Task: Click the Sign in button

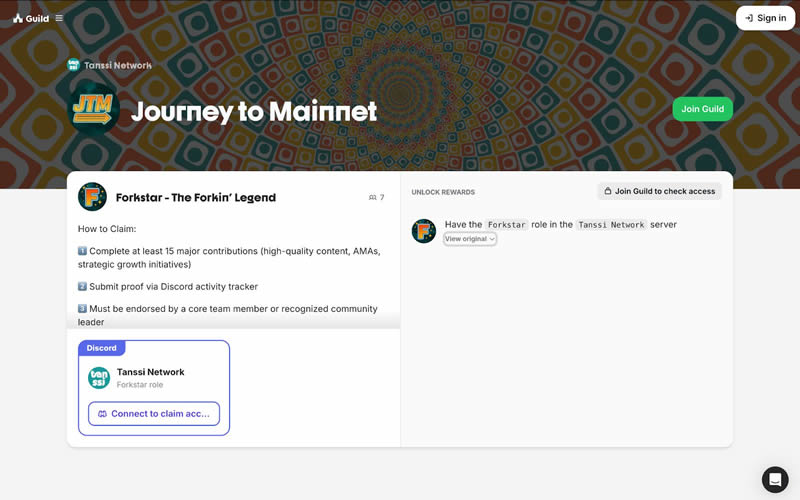Action: click(x=765, y=18)
